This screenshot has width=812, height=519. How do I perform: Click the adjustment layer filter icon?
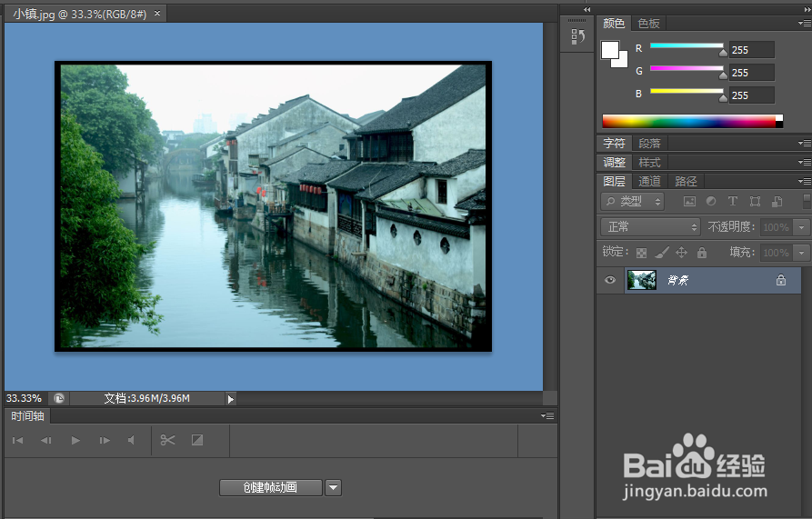(x=711, y=201)
